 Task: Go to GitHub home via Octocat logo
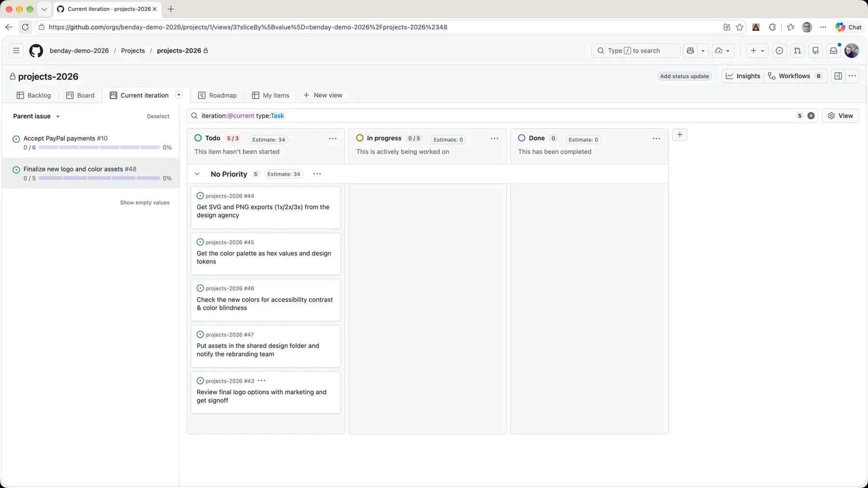pos(36,51)
